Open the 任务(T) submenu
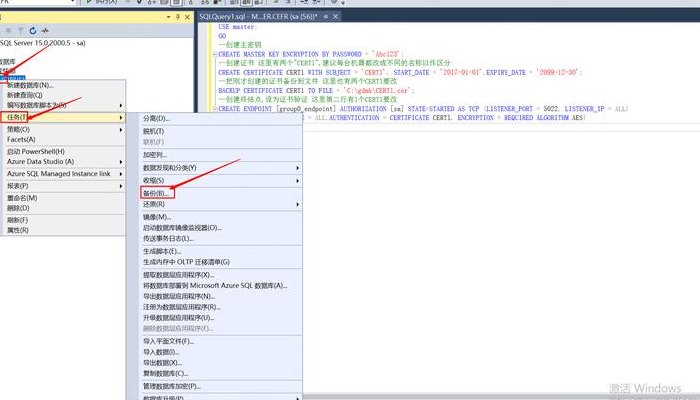Image resolution: width=700 pixels, height=400 pixels. [x=62, y=117]
